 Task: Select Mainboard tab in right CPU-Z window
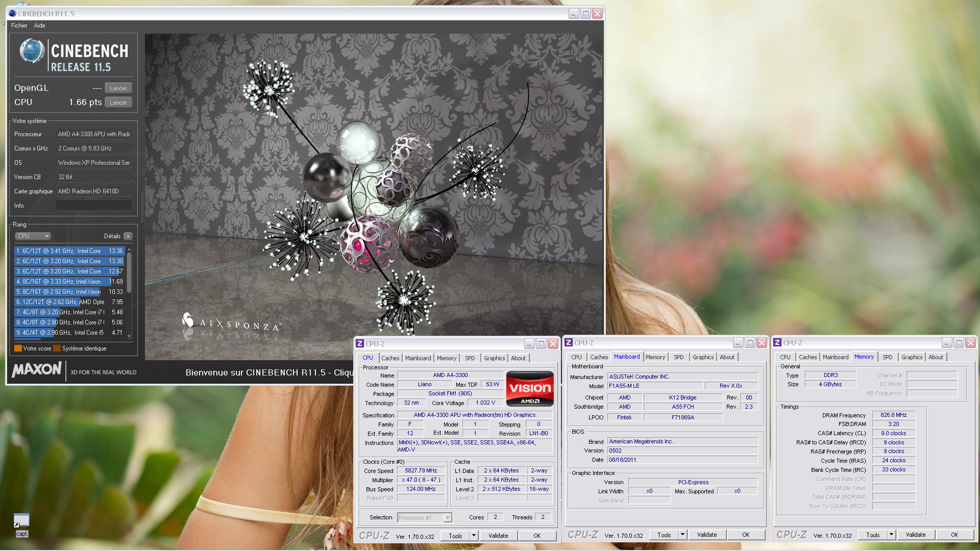click(836, 357)
